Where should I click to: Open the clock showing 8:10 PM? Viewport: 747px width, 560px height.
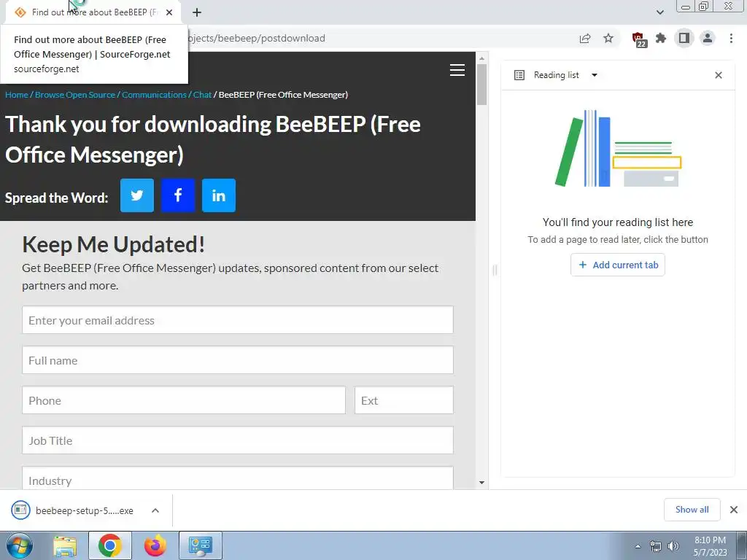[x=710, y=546]
